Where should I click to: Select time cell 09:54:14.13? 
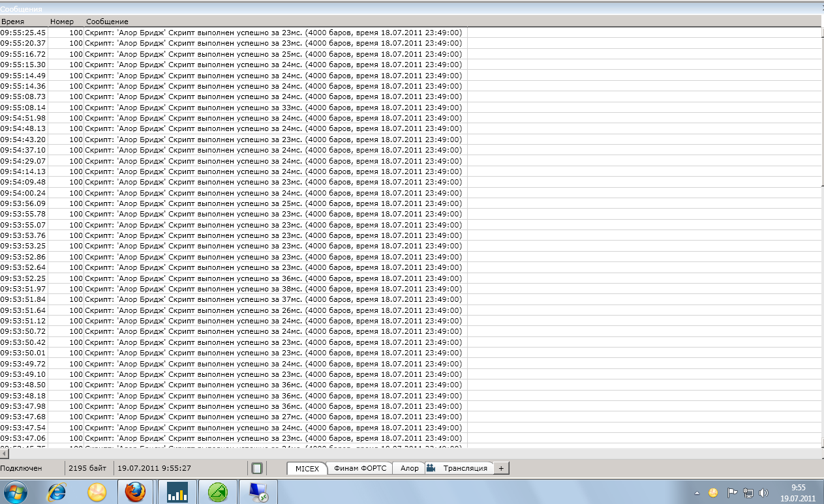23,171
